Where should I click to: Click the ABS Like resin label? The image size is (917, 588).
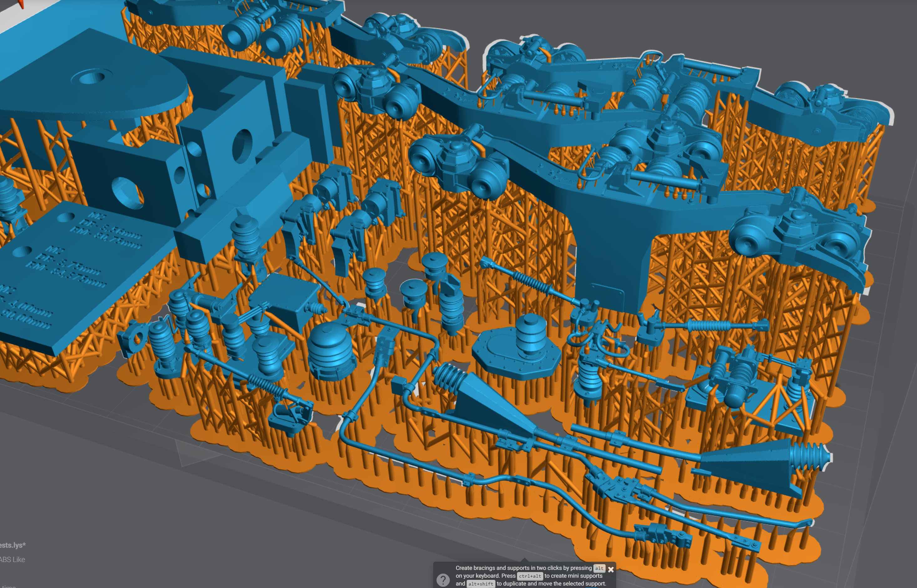coord(12,559)
